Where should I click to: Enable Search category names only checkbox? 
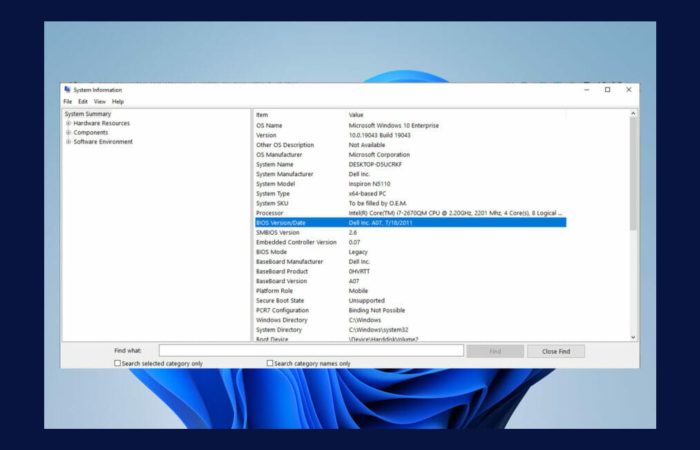pyautogui.click(x=270, y=363)
